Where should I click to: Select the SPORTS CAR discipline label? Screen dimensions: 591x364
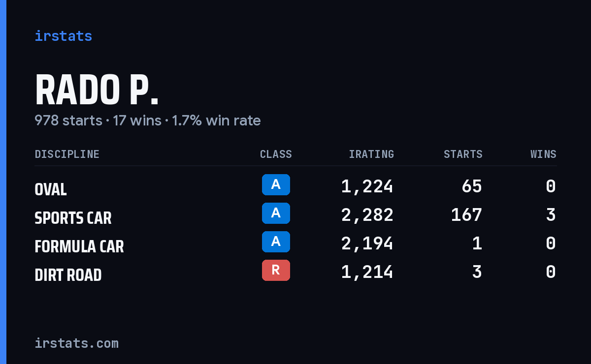tap(73, 218)
